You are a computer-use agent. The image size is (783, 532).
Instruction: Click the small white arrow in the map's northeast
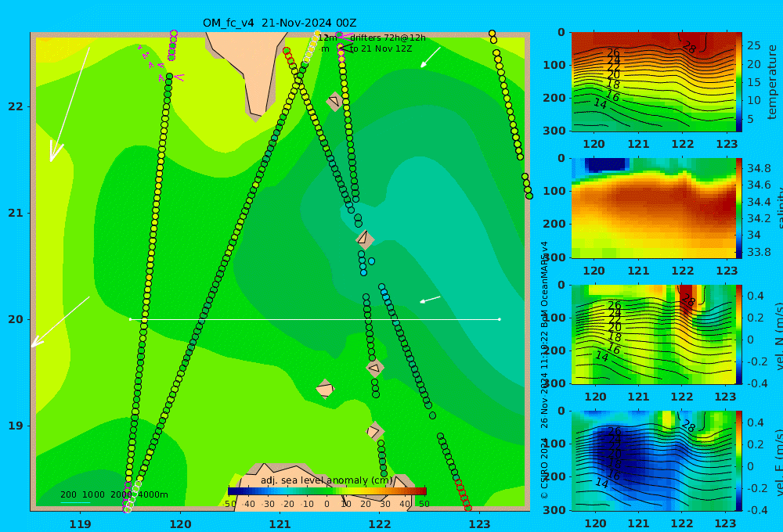pyautogui.click(x=431, y=57)
